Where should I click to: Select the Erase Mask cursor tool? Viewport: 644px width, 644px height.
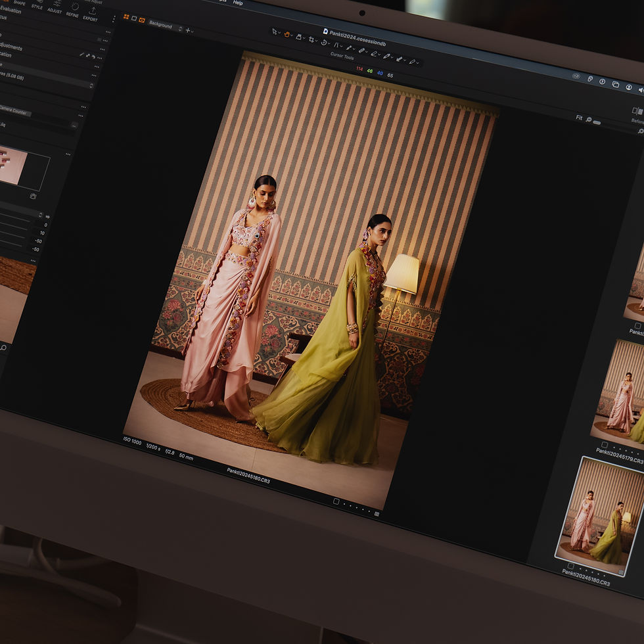click(374, 54)
